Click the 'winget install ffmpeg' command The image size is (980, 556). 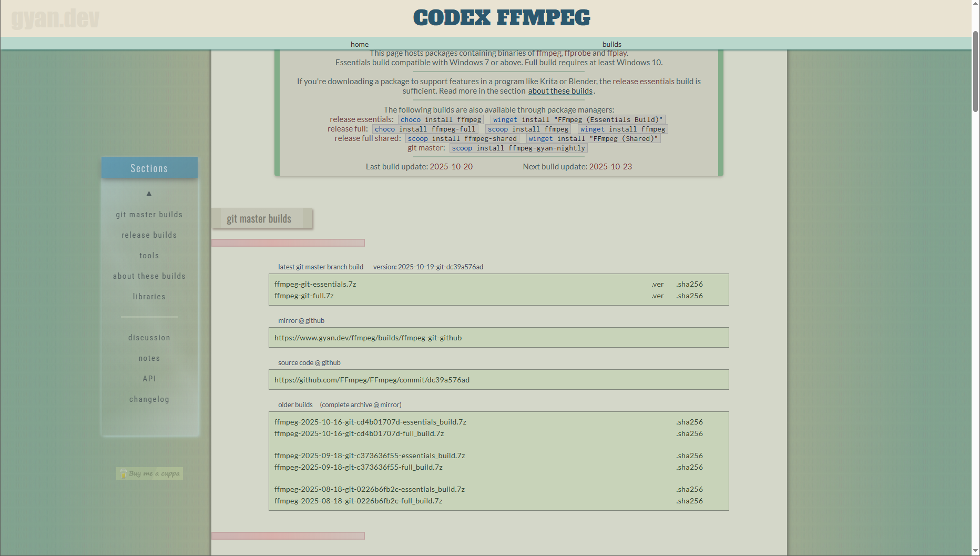tap(623, 129)
